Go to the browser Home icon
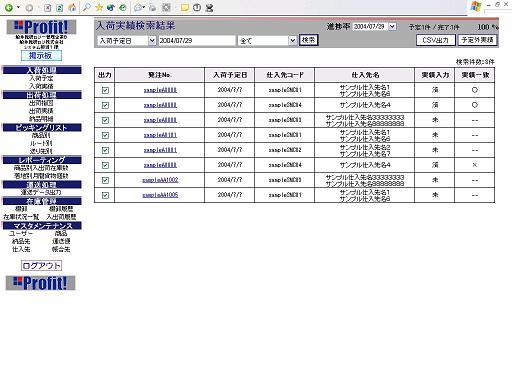The image size is (512, 384). (72, 8)
